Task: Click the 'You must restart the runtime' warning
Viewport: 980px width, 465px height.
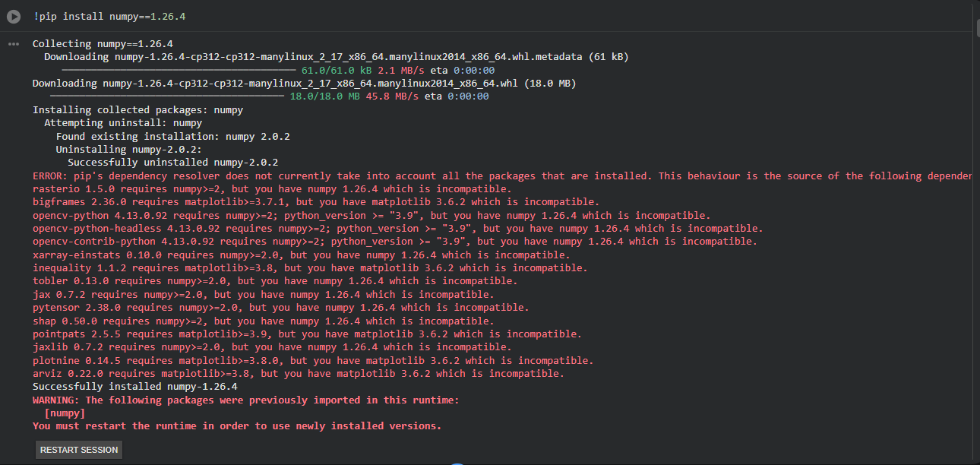Action: pos(236,426)
